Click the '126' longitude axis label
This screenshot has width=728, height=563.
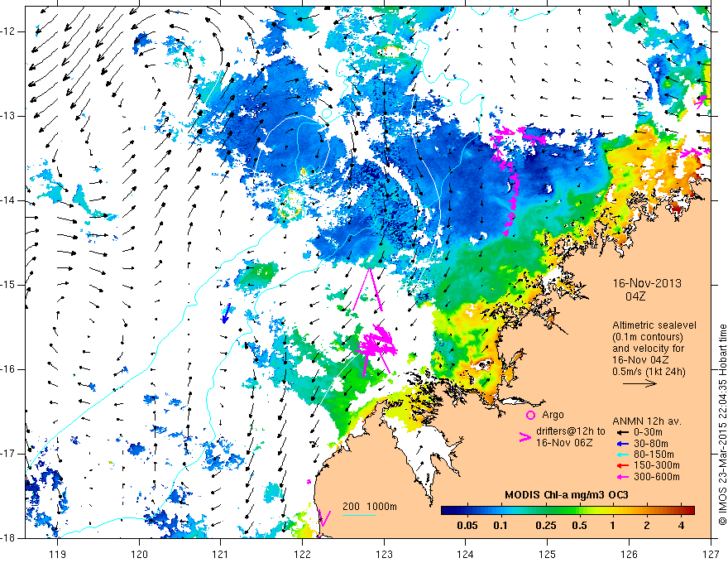click(x=629, y=554)
